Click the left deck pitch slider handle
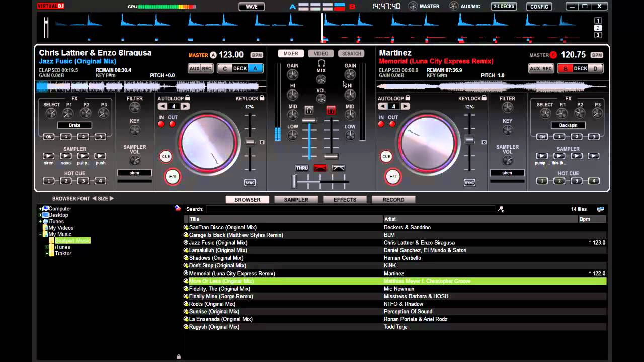644x362 pixels. [250, 142]
